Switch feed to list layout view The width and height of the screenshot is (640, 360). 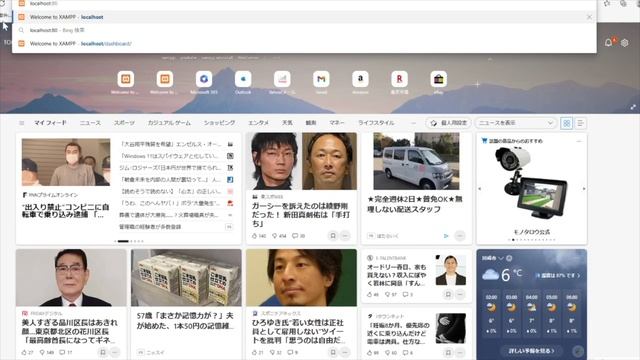580,123
